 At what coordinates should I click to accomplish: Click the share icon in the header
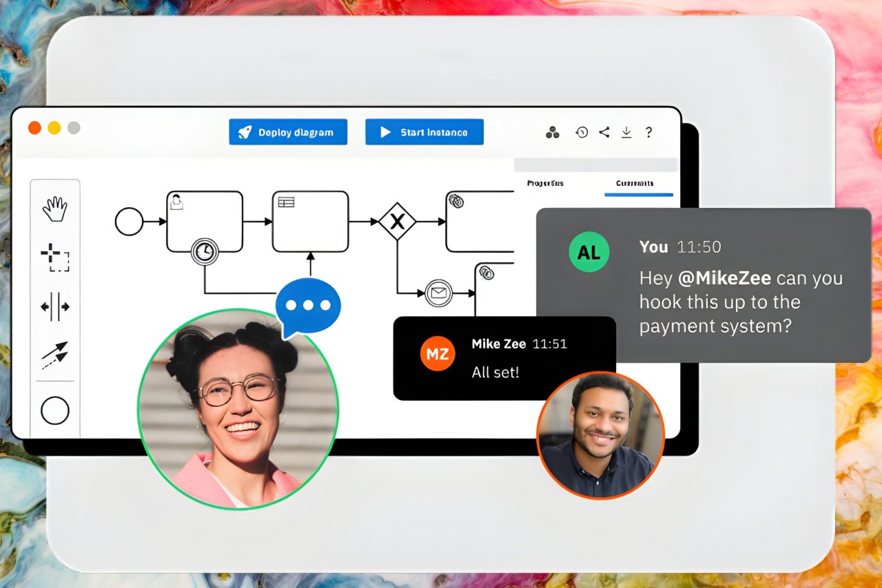coord(604,132)
